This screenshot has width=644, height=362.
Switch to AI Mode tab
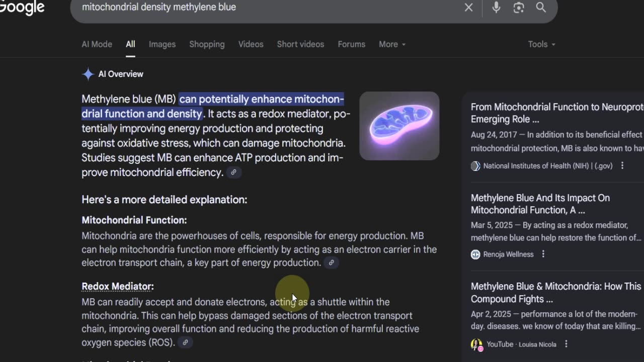tap(97, 44)
